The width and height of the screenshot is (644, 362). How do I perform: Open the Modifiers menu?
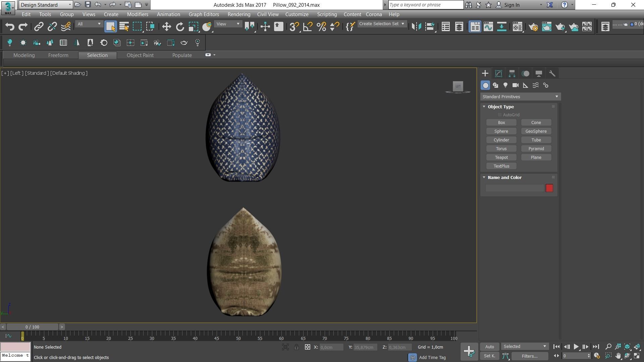click(x=138, y=14)
